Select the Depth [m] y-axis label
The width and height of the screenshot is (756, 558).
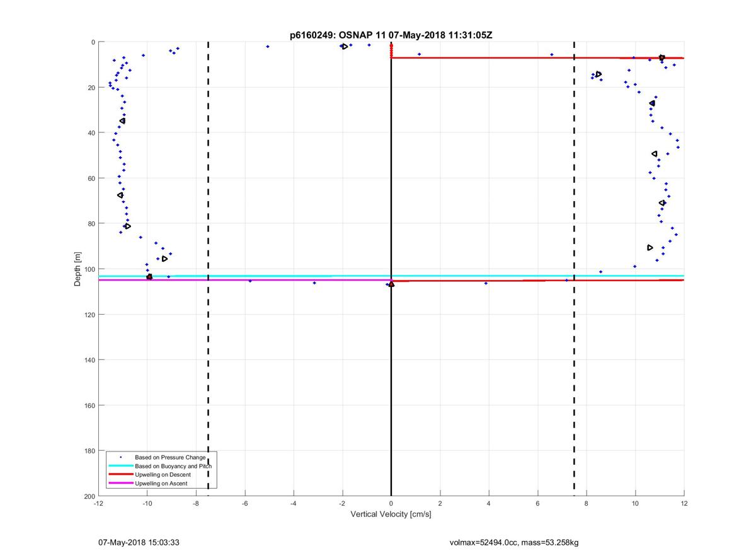tap(78, 269)
